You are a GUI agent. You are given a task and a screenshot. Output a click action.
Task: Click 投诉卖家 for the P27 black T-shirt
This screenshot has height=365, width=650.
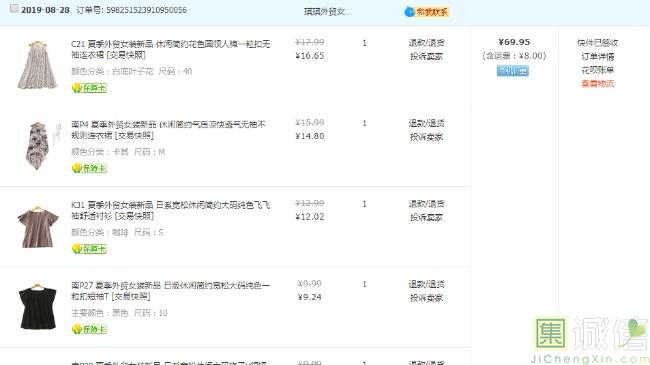[x=426, y=298]
